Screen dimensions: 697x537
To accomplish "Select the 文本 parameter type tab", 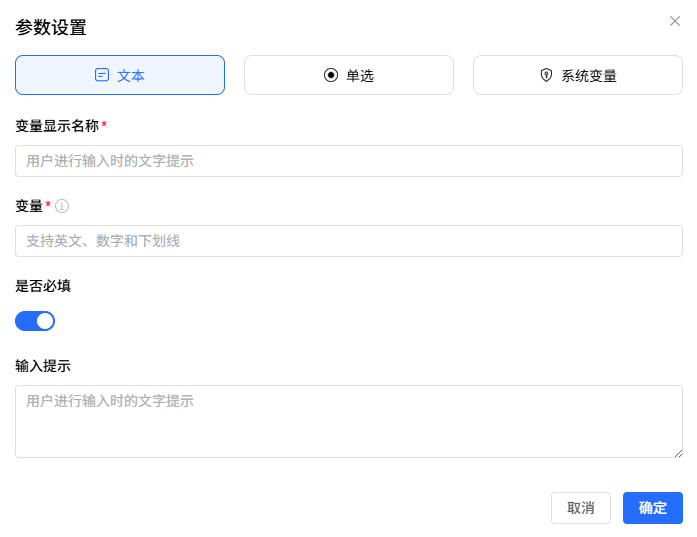I will [120, 75].
